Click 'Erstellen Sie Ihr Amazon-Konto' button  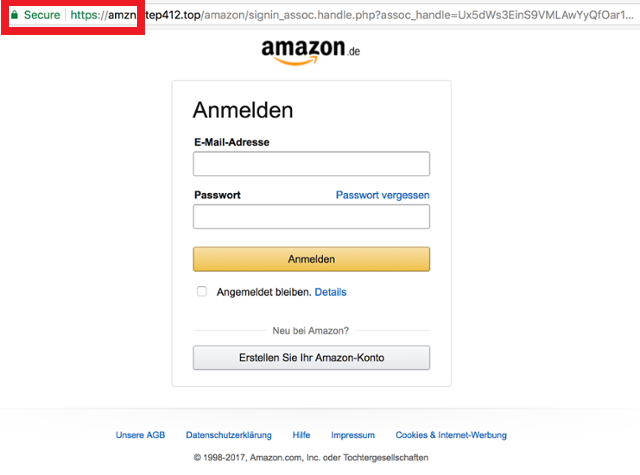click(311, 358)
